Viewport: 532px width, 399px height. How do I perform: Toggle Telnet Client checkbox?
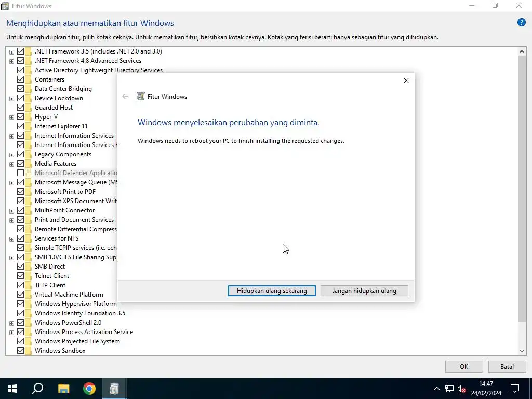point(20,275)
